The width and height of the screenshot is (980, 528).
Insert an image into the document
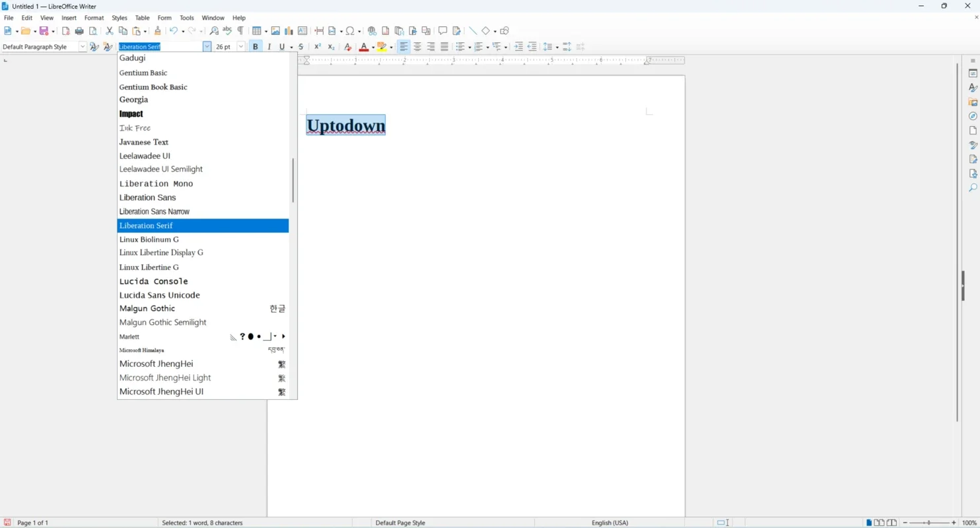click(x=276, y=30)
